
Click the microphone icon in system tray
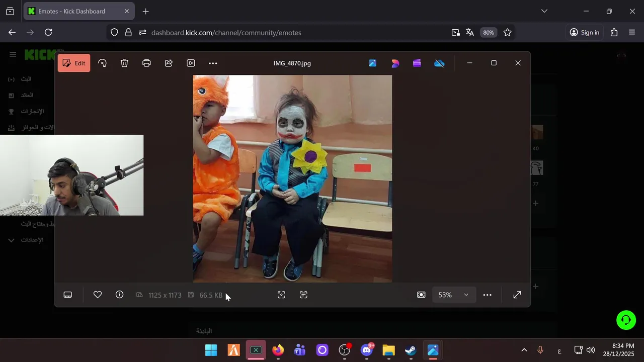pos(540,350)
